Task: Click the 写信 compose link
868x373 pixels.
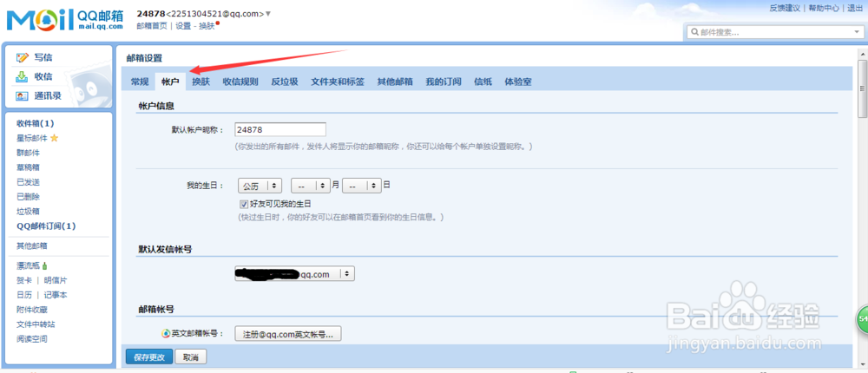Action: tap(43, 57)
